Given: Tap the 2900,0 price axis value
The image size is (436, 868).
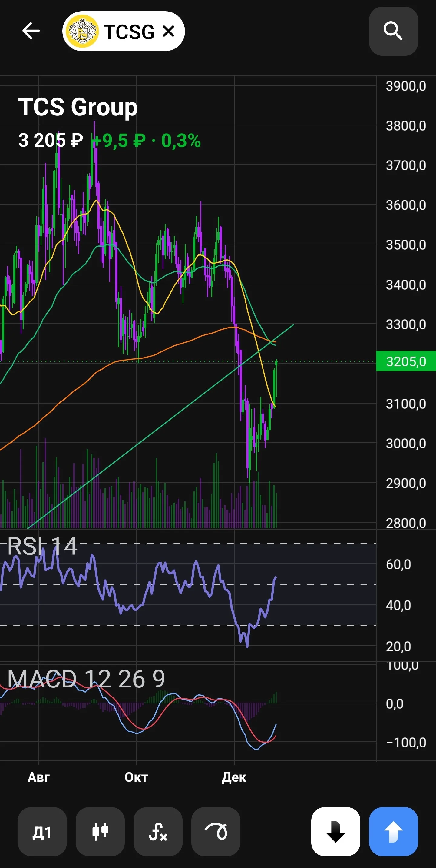Looking at the screenshot, I should point(406,484).
